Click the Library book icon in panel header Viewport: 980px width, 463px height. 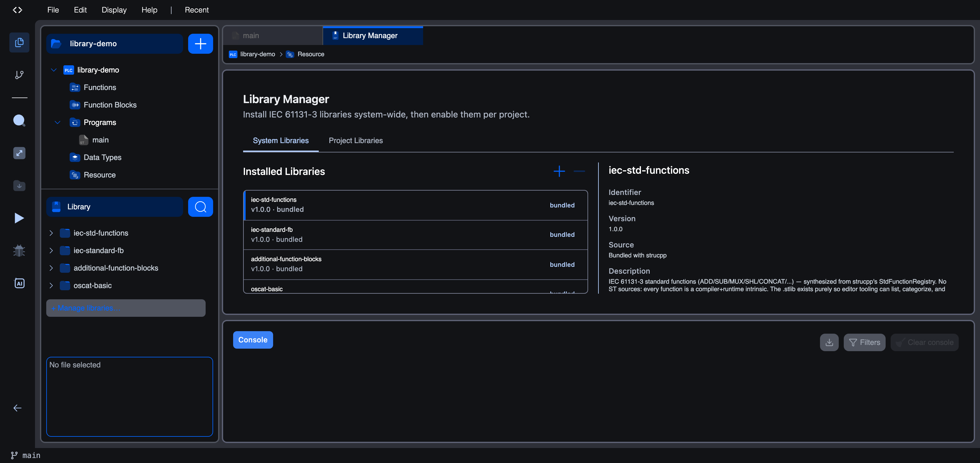tap(56, 207)
